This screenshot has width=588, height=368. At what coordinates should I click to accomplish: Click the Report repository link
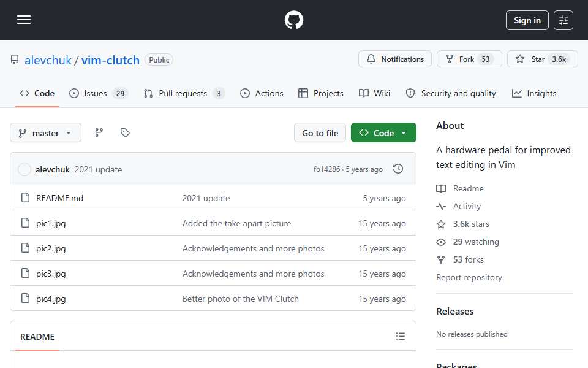pos(469,277)
